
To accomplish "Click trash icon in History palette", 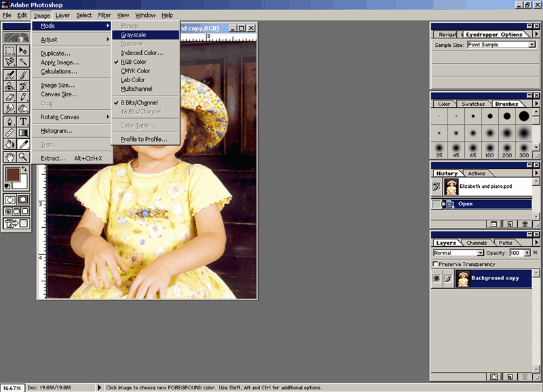I will coord(525,223).
